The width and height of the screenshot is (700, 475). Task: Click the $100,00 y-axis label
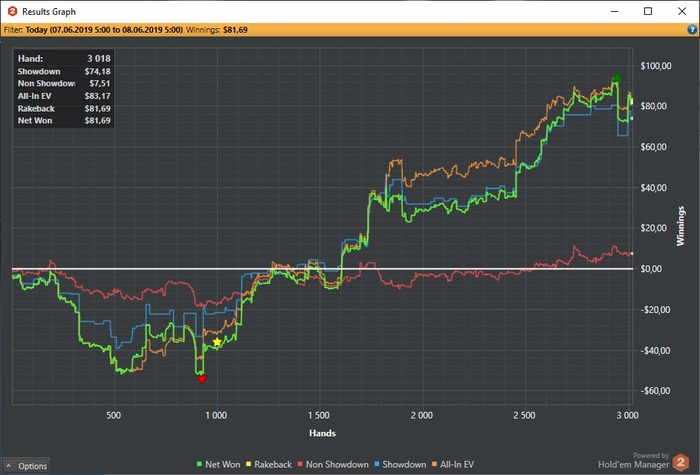click(656, 66)
